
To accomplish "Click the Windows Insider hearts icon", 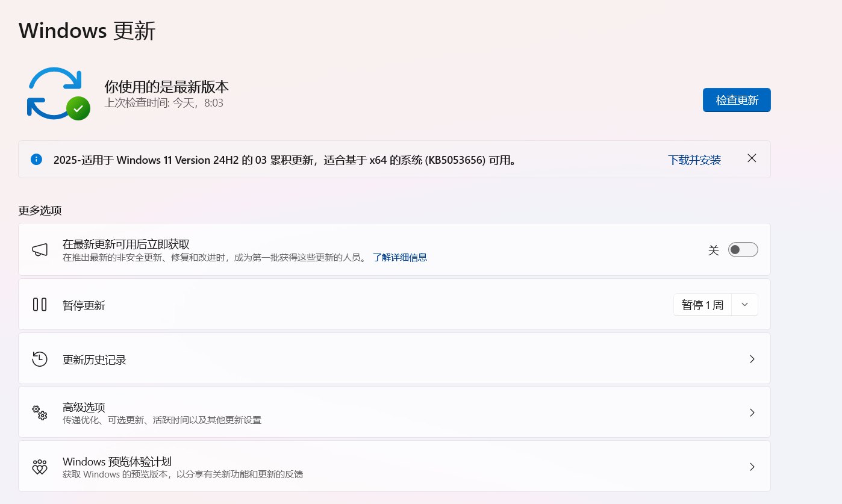I will coord(40,467).
